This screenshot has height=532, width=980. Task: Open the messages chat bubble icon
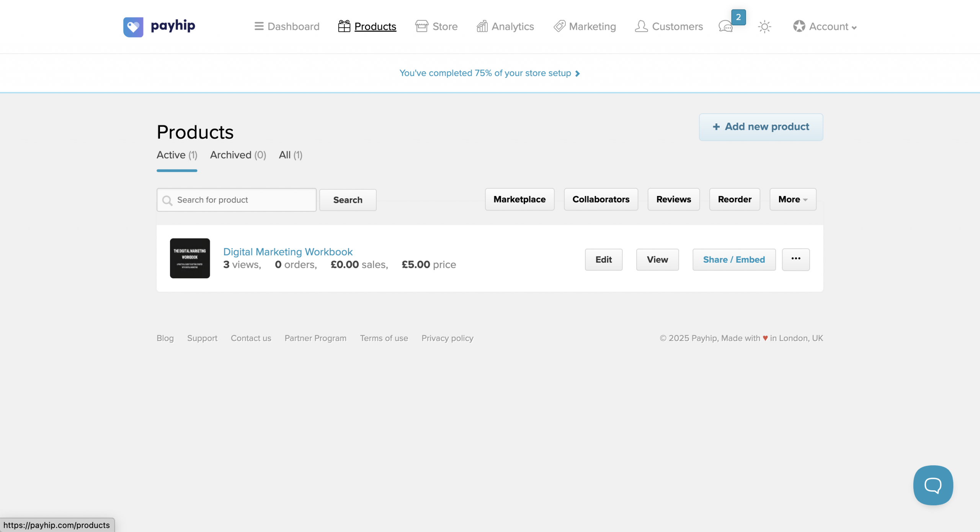(x=725, y=27)
